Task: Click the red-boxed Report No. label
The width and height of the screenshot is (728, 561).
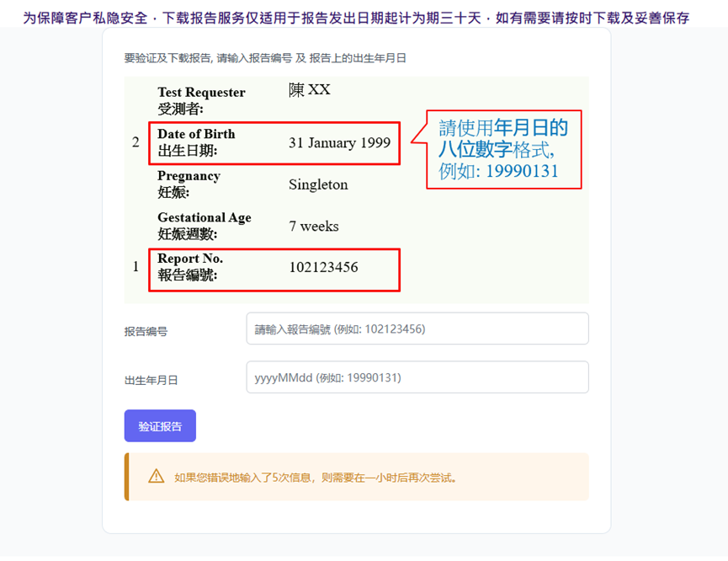Action: coord(190,267)
